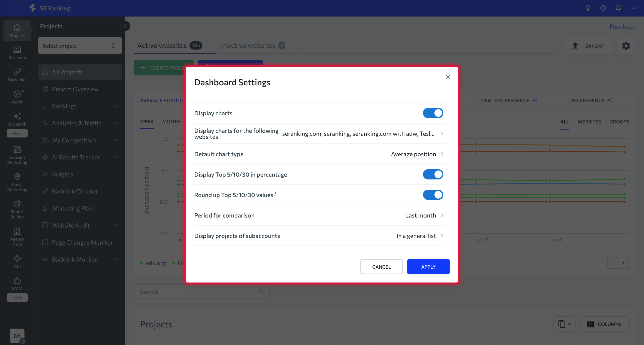The width and height of the screenshot is (644, 345).
Task: Select the ALL filter tab
Action: 565,122
